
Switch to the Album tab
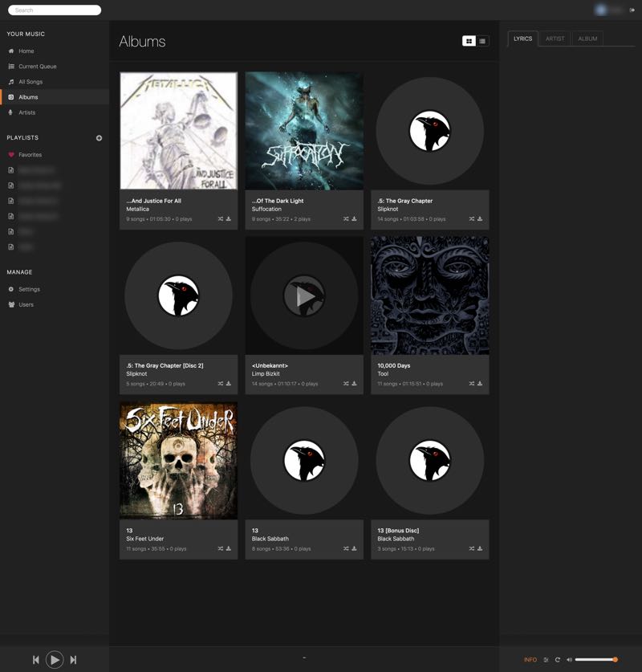click(x=587, y=39)
